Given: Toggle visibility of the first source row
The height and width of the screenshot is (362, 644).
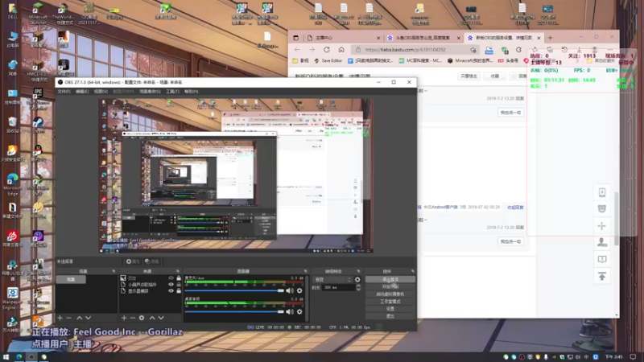Looking at the screenshot, I should click(171, 278).
